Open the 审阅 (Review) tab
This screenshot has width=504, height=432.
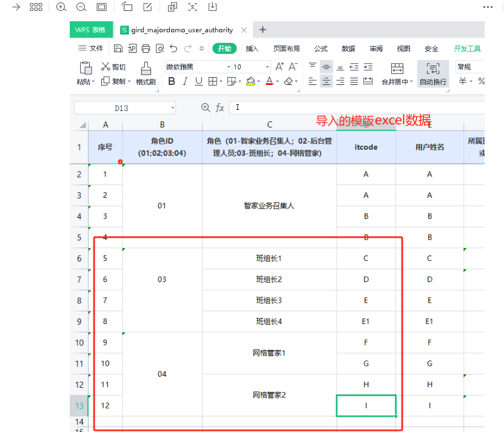pos(376,49)
